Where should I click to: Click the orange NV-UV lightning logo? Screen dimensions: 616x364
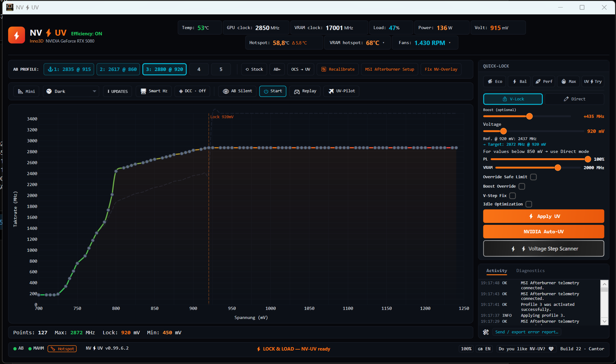(x=17, y=35)
